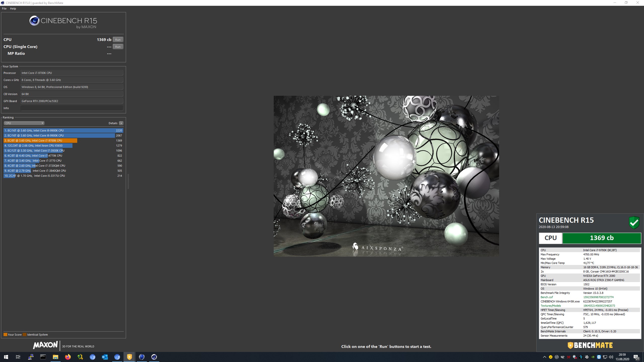Select ranking row Core i5-3317U
This screenshot has width=644, height=362.
coord(63,176)
